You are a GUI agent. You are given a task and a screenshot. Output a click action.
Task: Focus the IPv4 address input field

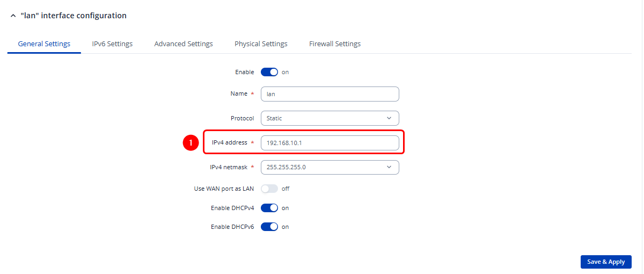[330, 143]
